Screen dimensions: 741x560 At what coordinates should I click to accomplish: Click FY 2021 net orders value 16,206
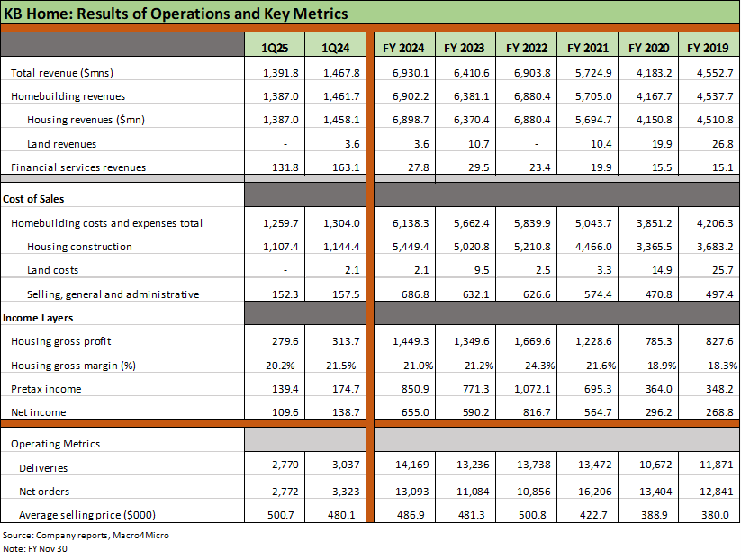tap(595, 492)
